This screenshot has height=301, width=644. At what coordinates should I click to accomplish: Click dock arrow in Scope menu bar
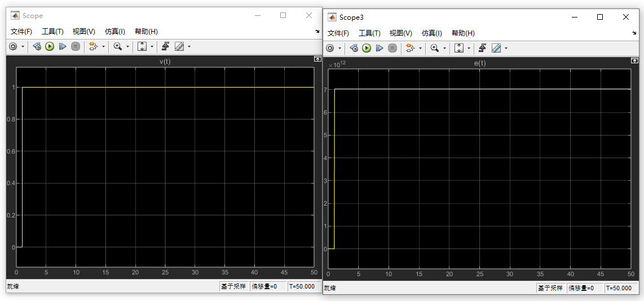pos(317,32)
